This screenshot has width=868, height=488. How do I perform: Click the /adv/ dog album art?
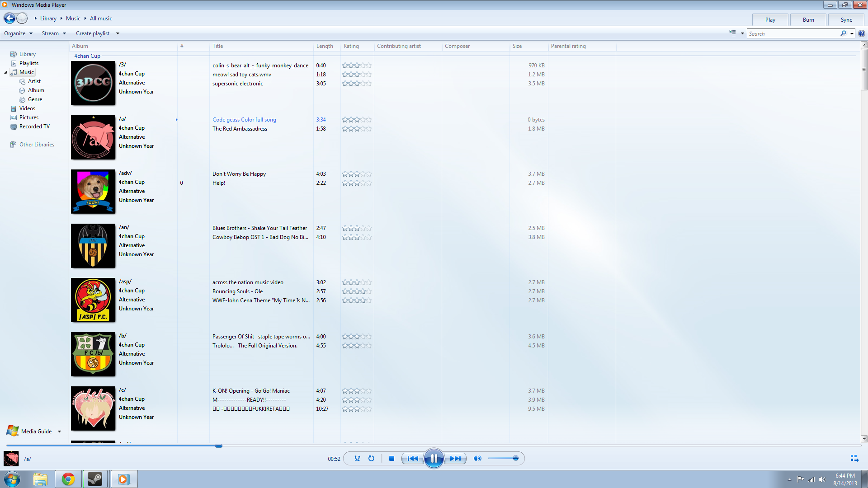click(x=93, y=192)
